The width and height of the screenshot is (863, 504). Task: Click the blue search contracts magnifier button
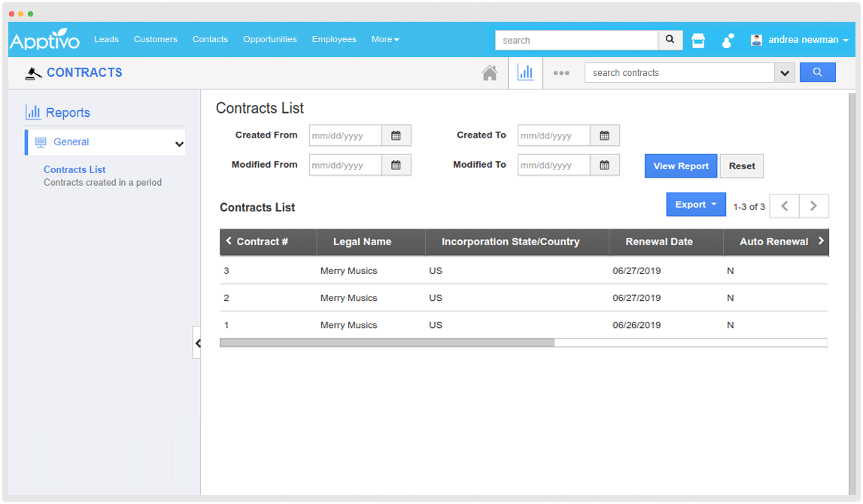tap(817, 72)
